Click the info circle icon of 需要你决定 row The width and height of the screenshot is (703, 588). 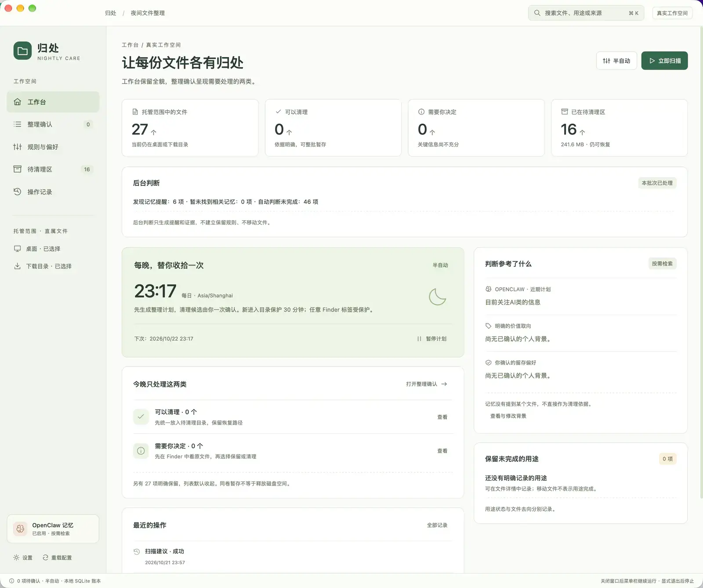point(141,450)
